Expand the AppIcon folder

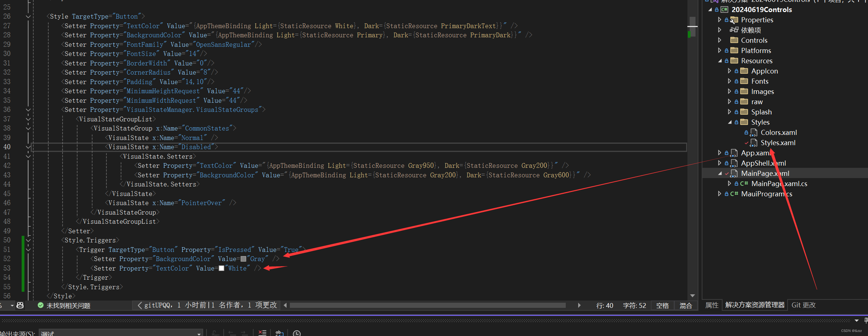pyautogui.click(x=729, y=71)
